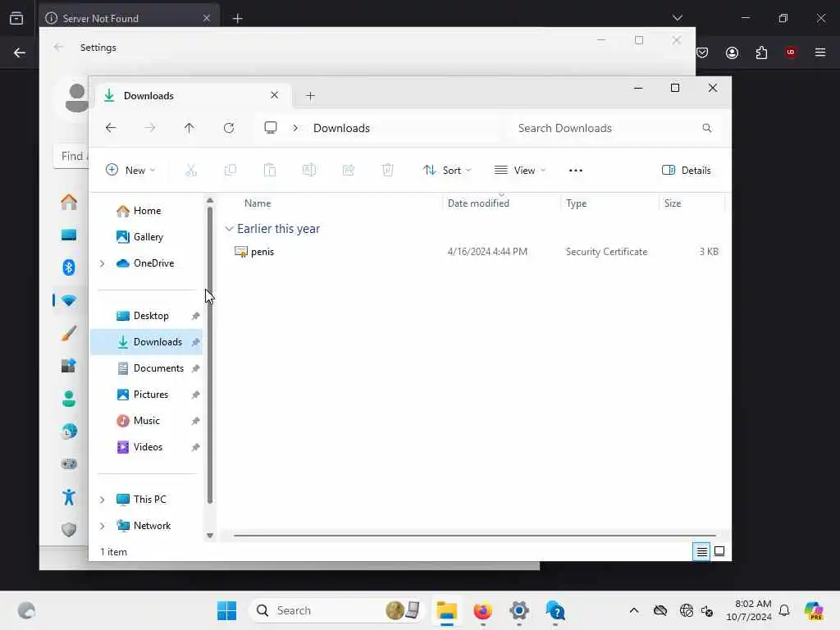840x630 pixels.
Task: Refresh the Downloads folder
Action: click(x=229, y=128)
